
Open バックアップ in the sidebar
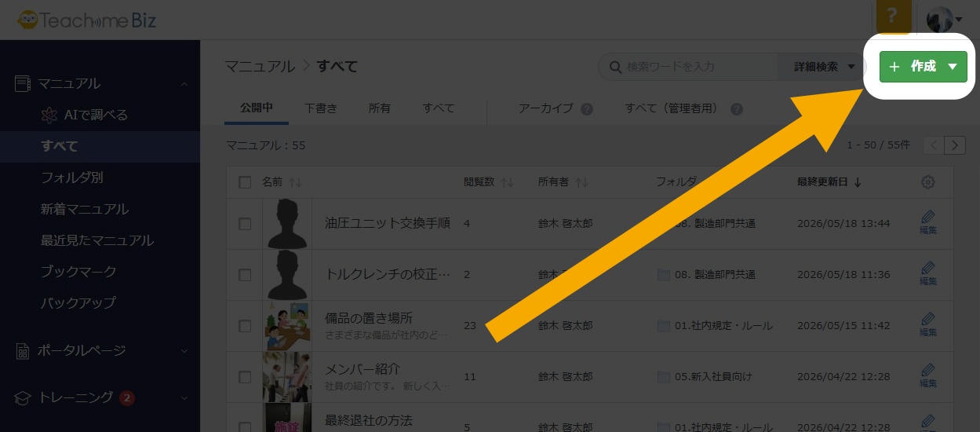78,302
